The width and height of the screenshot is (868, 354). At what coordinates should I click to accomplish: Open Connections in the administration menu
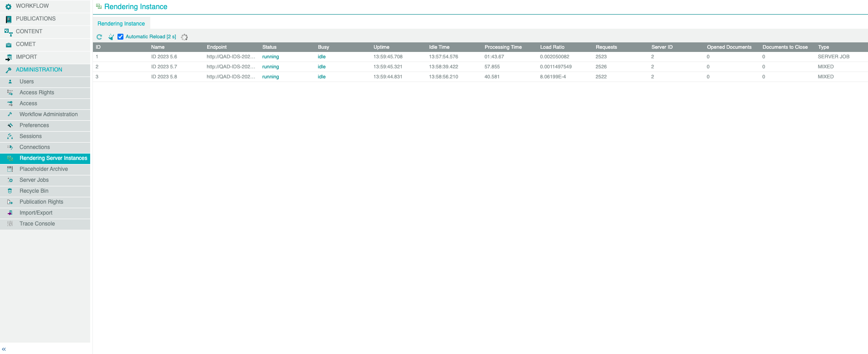35,148
